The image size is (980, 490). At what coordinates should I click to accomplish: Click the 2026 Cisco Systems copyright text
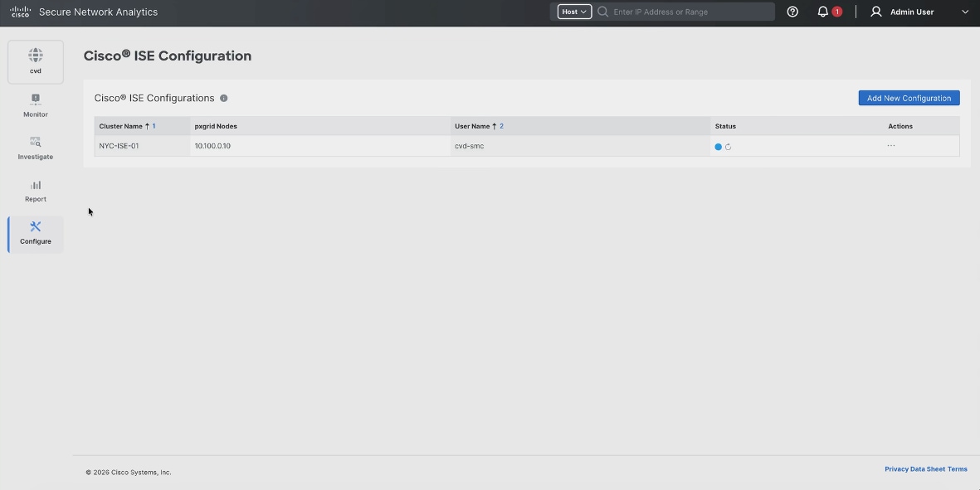(129, 473)
